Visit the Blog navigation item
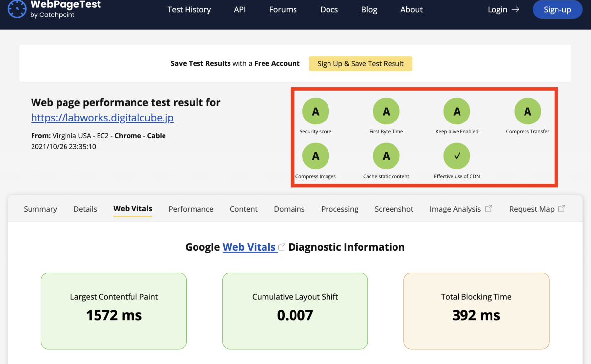 click(x=369, y=9)
